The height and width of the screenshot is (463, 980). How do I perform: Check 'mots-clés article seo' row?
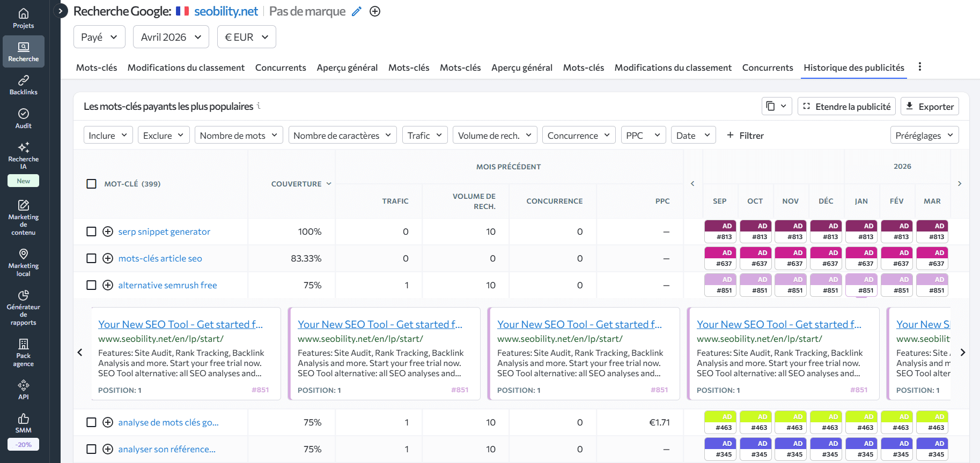click(91, 258)
